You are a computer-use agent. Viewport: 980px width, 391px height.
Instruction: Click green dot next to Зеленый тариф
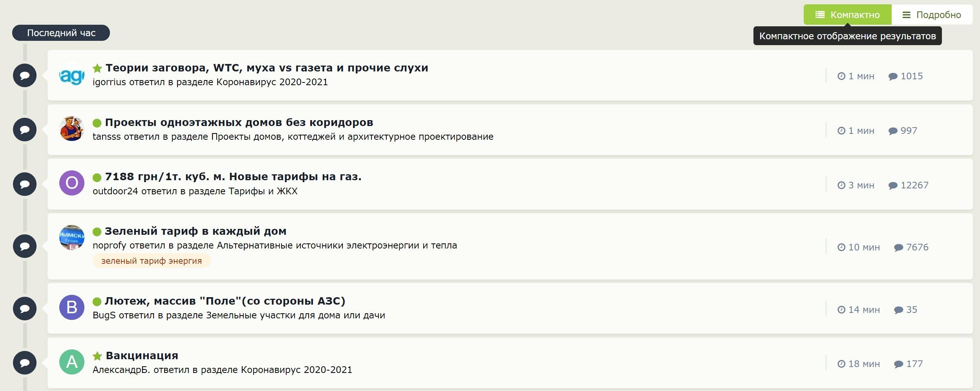[x=97, y=232]
